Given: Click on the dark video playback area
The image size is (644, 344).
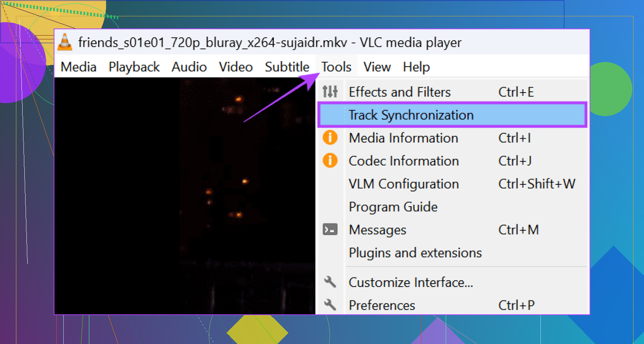Looking at the screenshot, I should (184, 197).
